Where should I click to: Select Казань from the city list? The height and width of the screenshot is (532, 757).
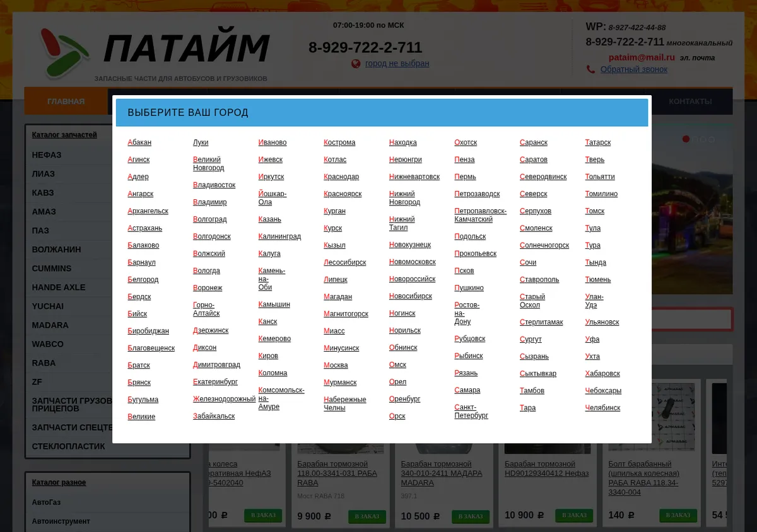[x=270, y=219]
